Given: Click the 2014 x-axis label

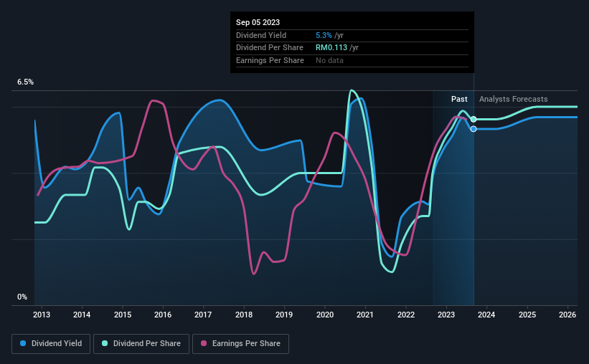Looking at the screenshot, I should 82,315.
